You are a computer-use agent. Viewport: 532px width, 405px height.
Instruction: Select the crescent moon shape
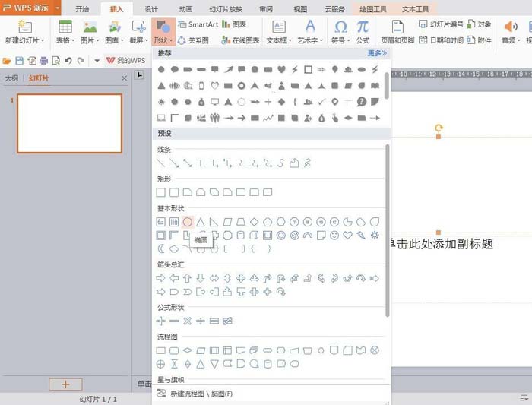tap(160, 248)
